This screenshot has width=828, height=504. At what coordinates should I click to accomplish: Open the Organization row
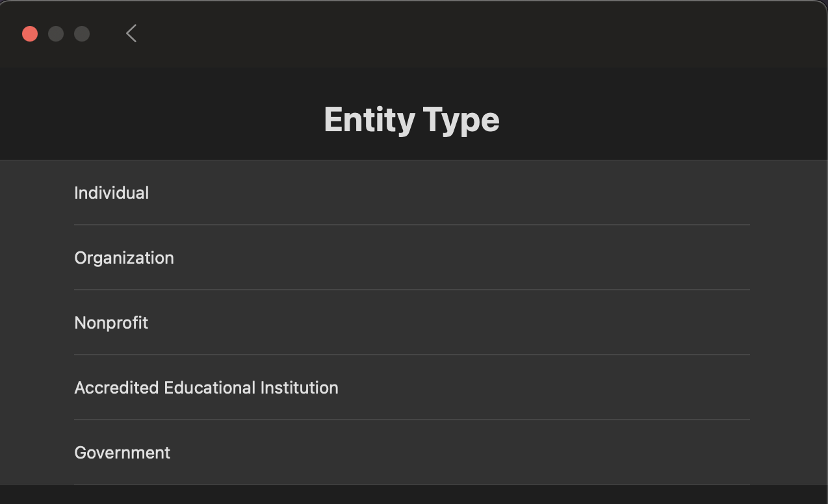411,258
